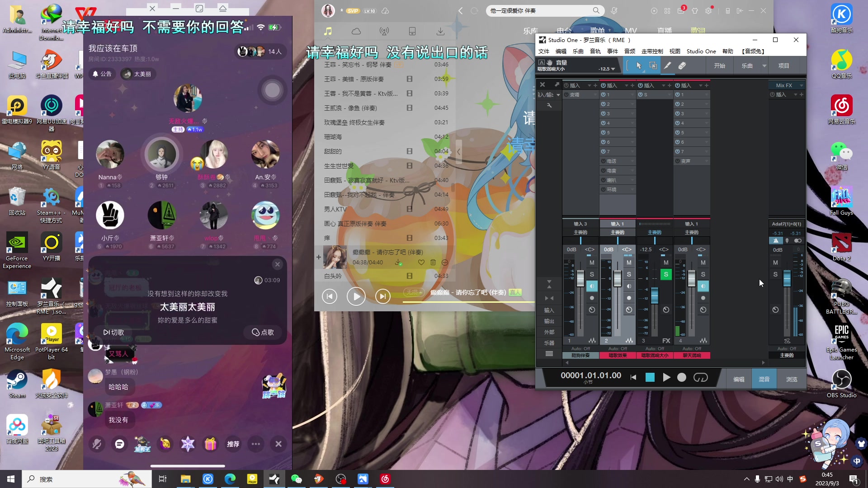The height and width of the screenshot is (488, 868).
Task: Open the -12.5 volume value dropdown
Action: coord(613,69)
